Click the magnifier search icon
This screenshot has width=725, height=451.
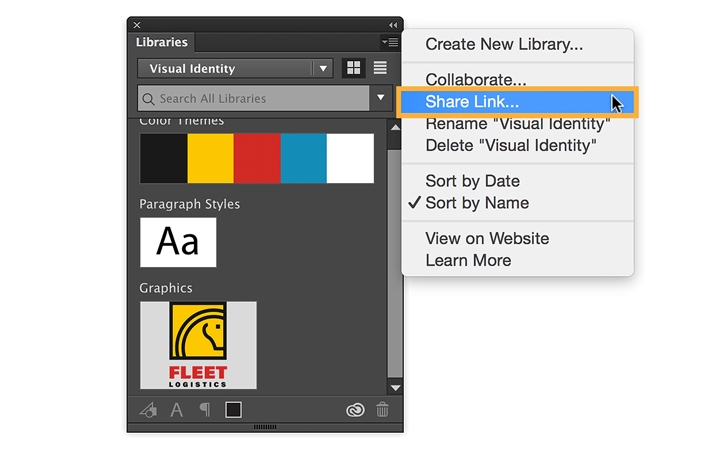148,99
